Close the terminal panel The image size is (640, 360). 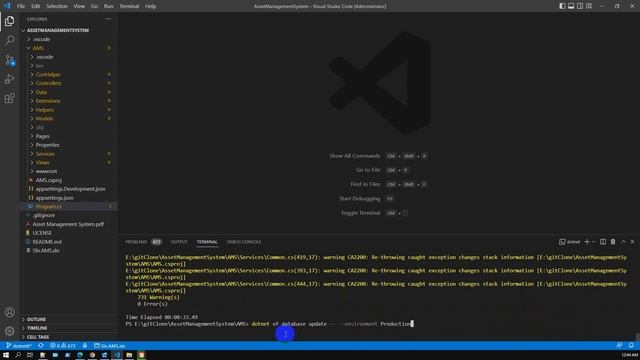click(633, 242)
